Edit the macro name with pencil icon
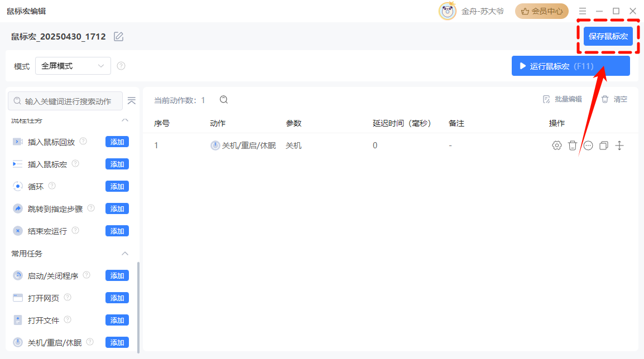 pos(119,37)
